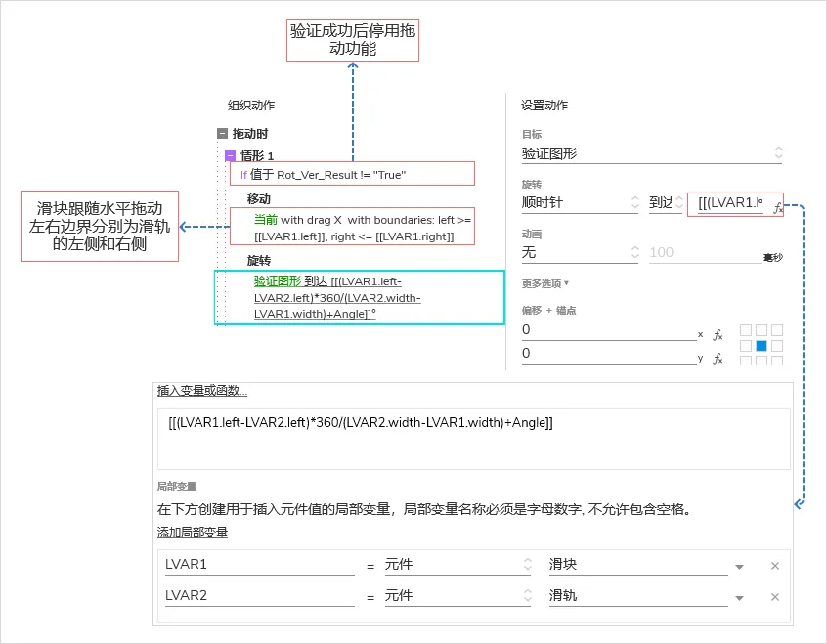Click the 插入变量或函数 link
Viewport: 827px width, 644px height.
(x=202, y=391)
